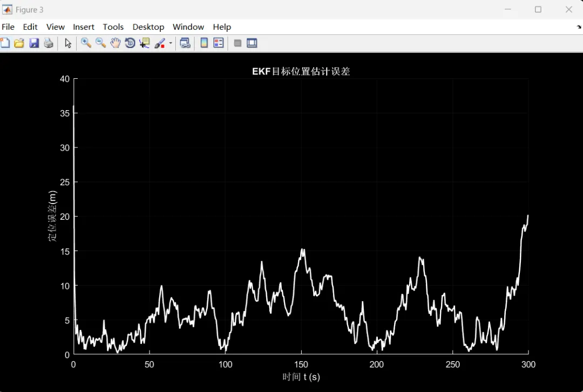Select the Rotate 3D tool

130,43
